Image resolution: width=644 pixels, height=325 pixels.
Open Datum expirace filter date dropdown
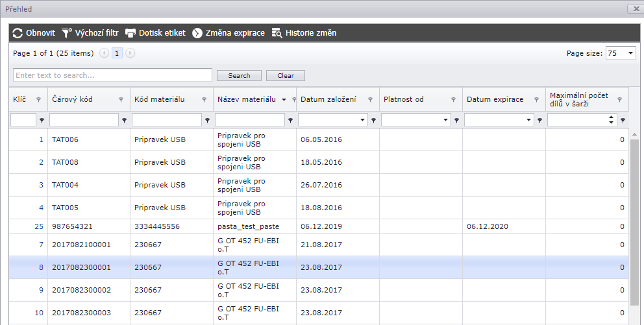[528, 120]
